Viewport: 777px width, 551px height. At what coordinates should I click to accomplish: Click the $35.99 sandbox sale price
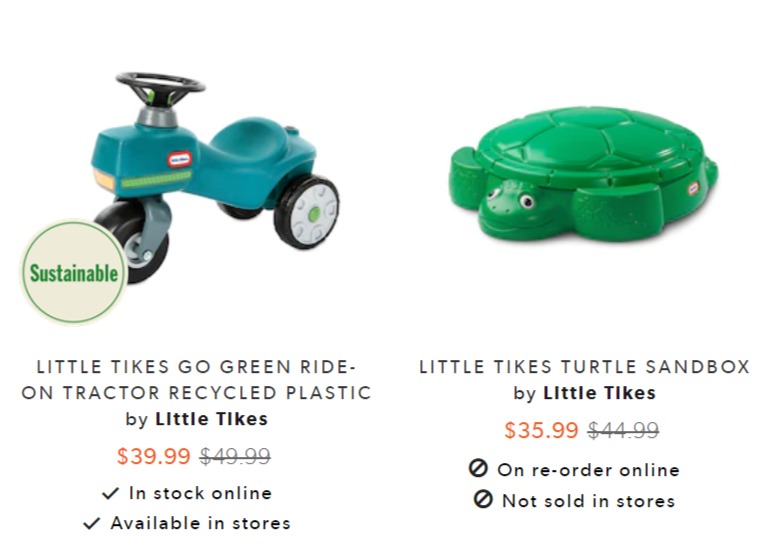click(x=542, y=430)
